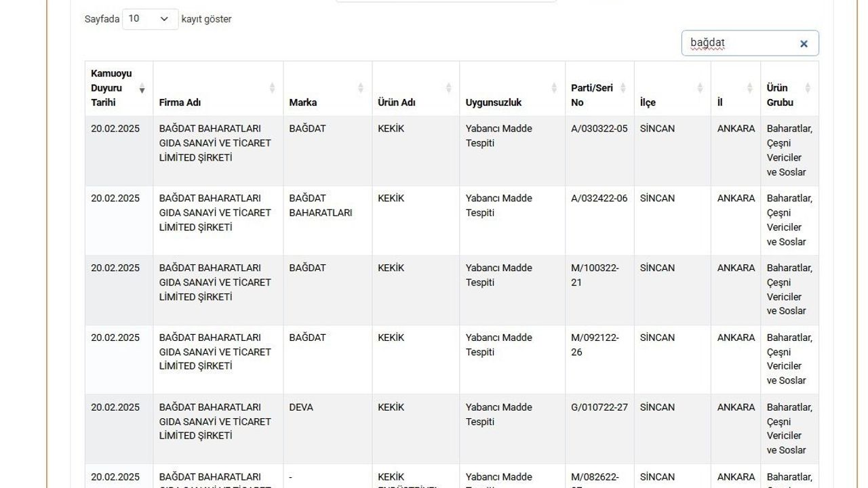
Task: Click the Ürün Adı column header
Action: (x=397, y=103)
